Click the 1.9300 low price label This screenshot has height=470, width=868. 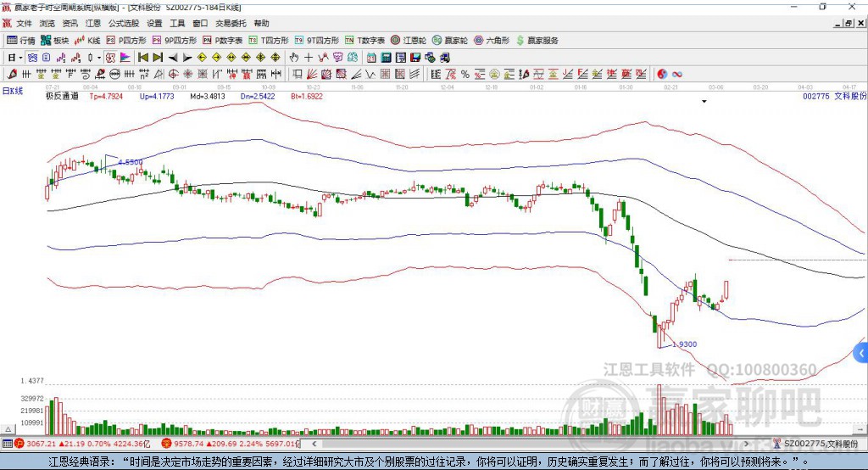point(684,344)
